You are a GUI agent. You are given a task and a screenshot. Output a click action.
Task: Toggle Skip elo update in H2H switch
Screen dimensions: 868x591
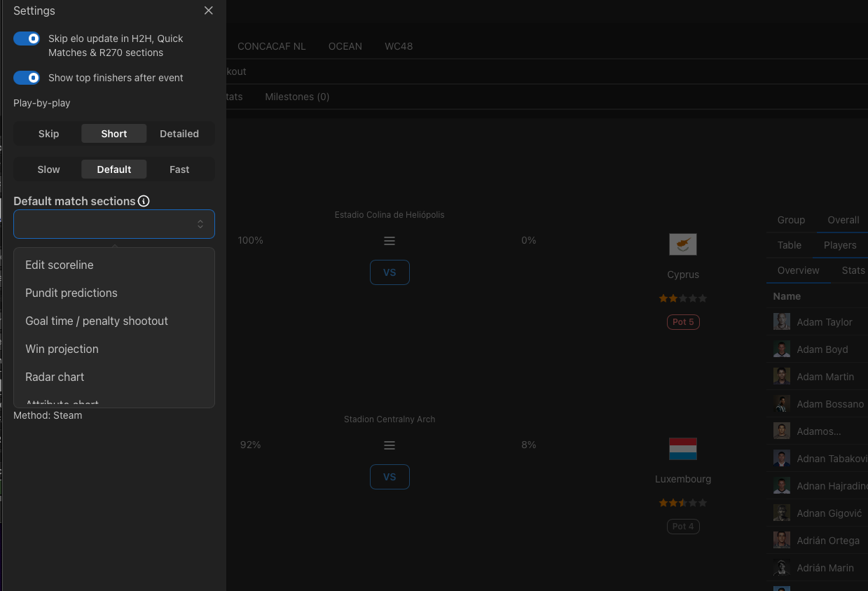click(27, 39)
